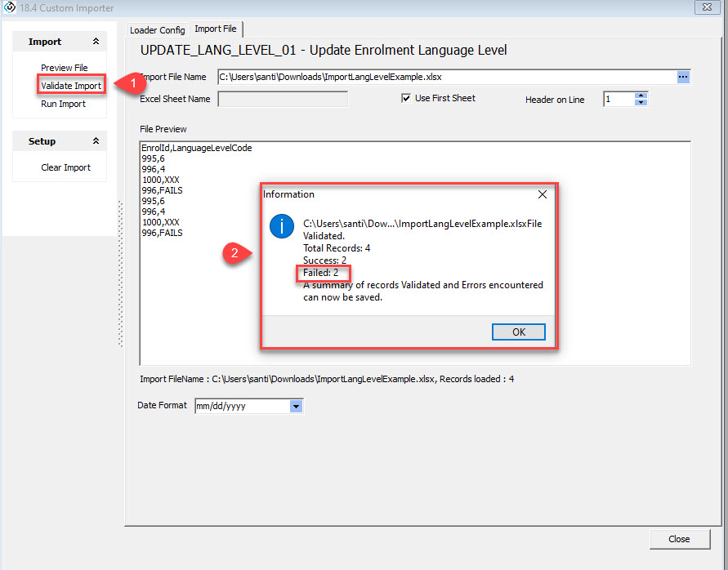Collapse the Import section chevron
This screenshot has height=570, width=728.
coord(96,42)
